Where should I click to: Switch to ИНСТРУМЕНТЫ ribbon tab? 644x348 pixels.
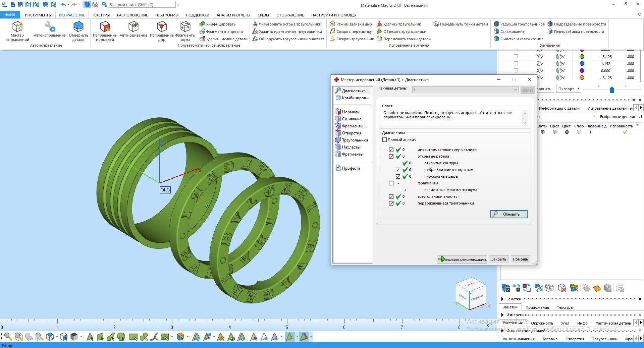pyautogui.click(x=38, y=15)
